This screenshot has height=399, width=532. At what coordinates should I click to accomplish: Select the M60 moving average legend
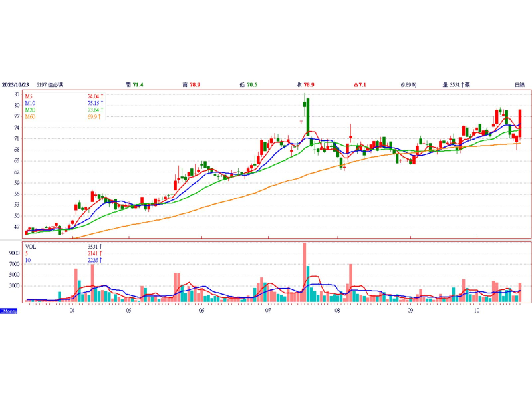[31, 117]
